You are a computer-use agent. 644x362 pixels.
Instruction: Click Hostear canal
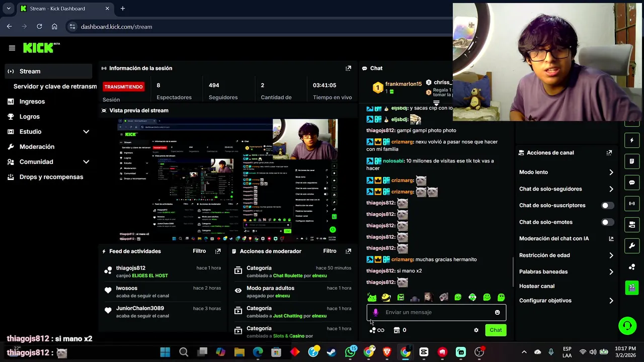pyautogui.click(x=537, y=286)
